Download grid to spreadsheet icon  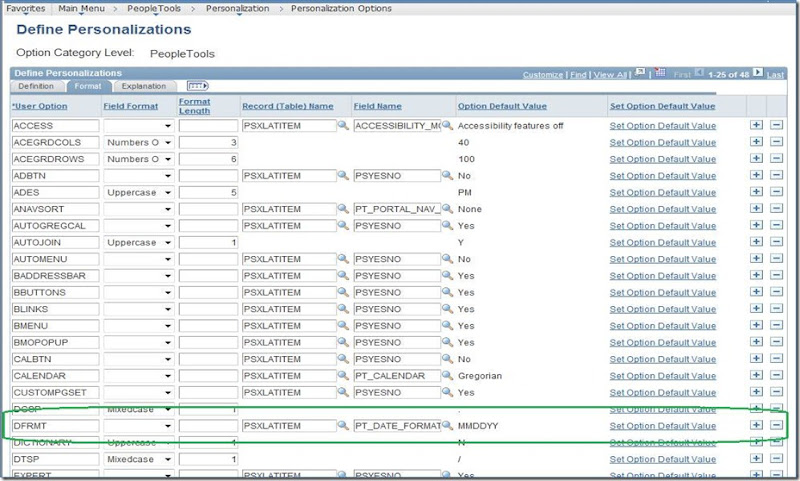click(661, 74)
